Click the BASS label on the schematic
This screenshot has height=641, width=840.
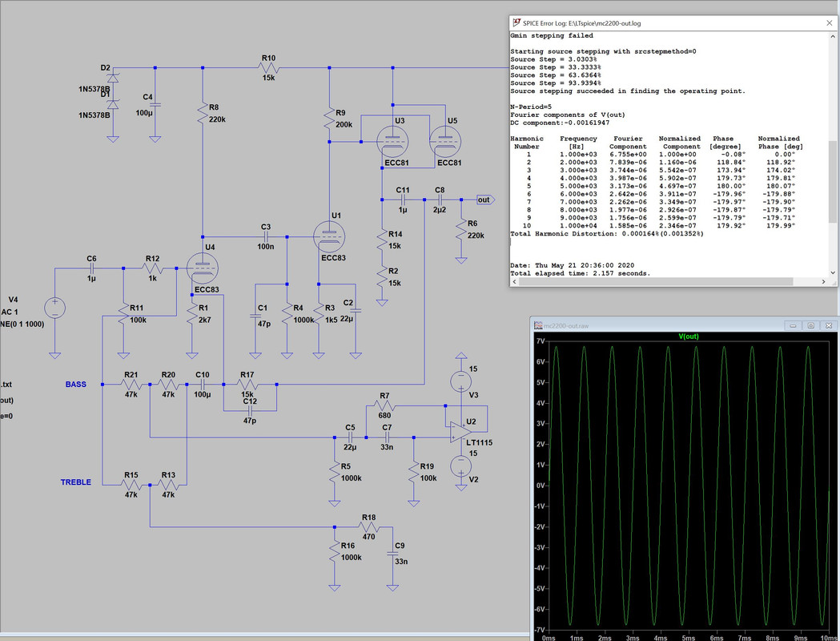click(x=75, y=385)
